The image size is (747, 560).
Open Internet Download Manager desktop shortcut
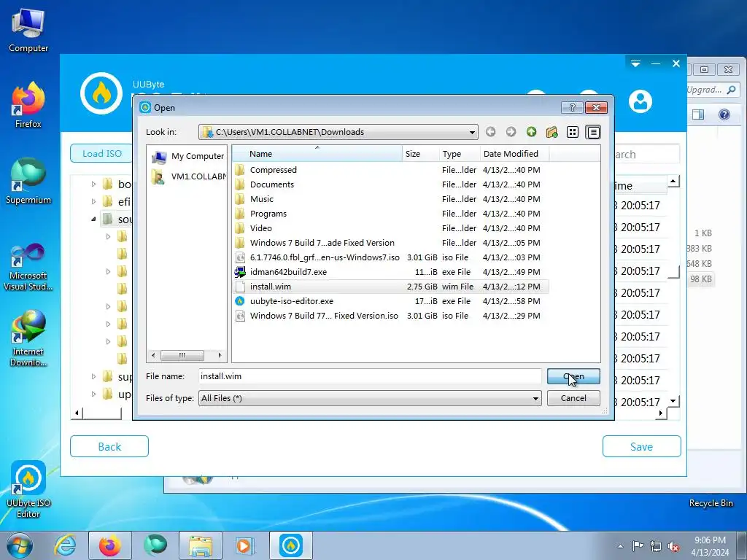pos(28,338)
